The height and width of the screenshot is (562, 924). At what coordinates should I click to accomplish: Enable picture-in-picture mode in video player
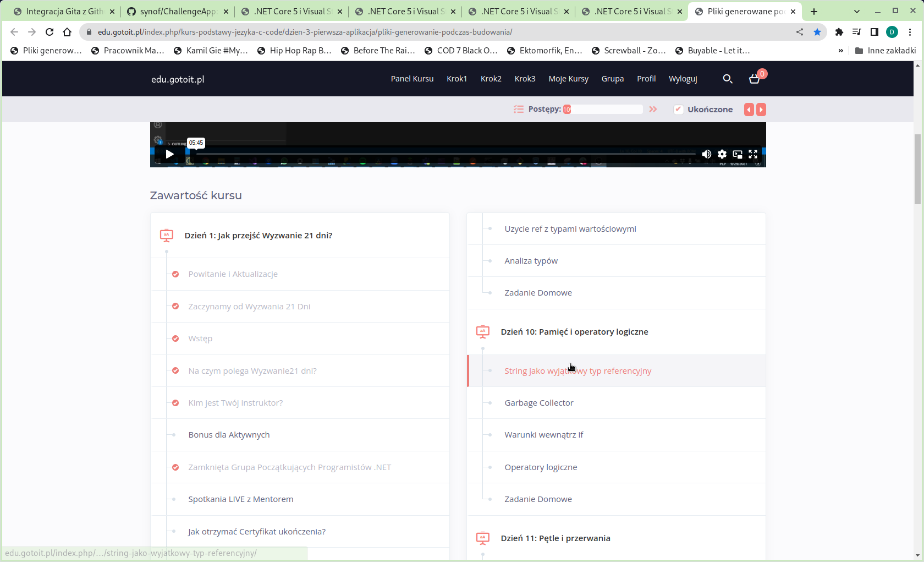tap(738, 154)
